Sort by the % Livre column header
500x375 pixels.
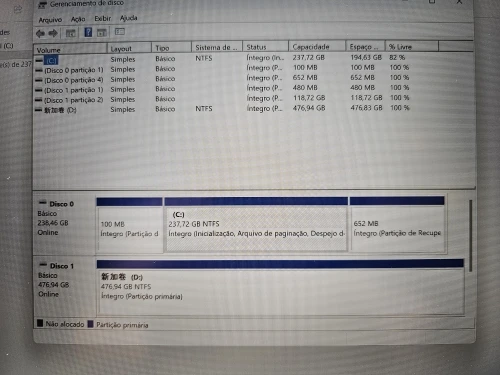pos(412,46)
